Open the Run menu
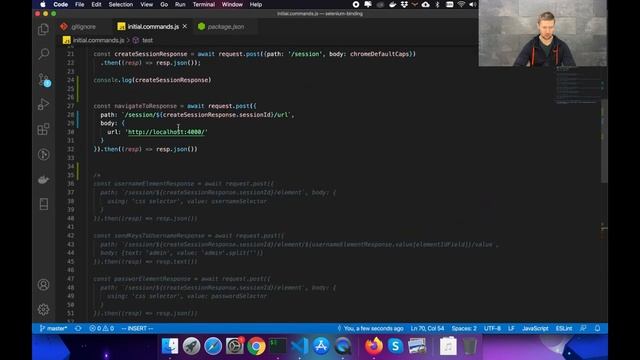This screenshot has height=360, width=640. [180, 4]
